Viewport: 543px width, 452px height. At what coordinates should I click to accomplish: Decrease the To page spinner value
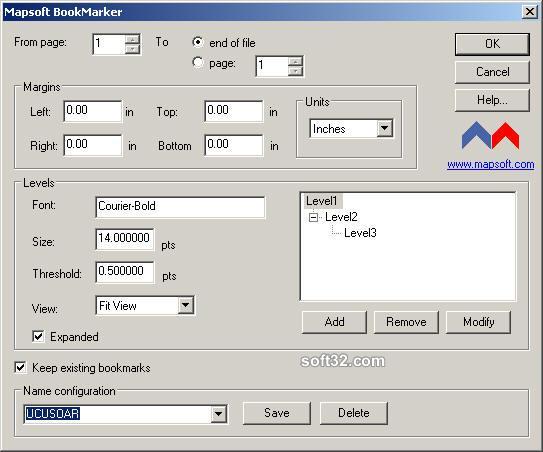295,71
